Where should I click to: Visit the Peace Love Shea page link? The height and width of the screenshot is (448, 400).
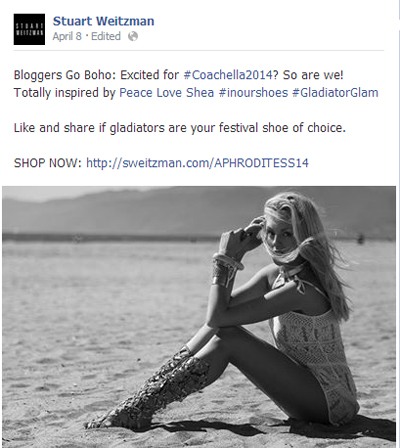167,93
